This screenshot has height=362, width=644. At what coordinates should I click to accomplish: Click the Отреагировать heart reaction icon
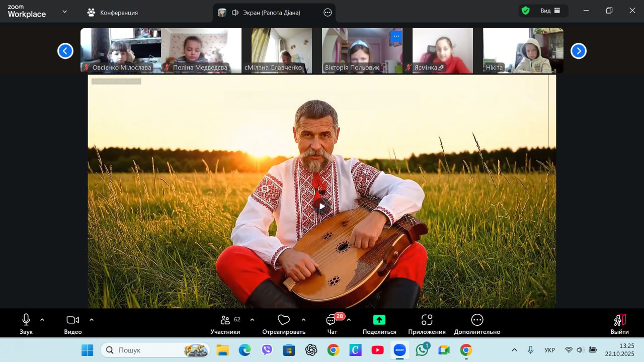(x=284, y=320)
